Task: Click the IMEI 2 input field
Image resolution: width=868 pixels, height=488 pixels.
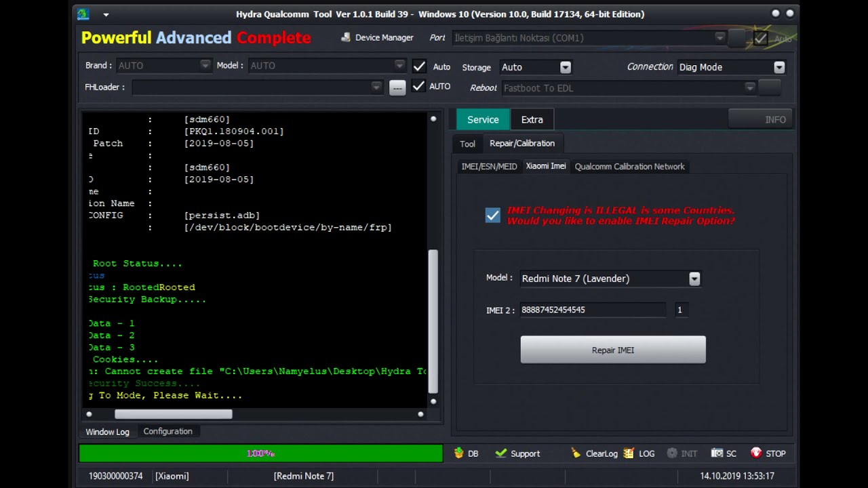Action: pyautogui.click(x=593, y=310)
